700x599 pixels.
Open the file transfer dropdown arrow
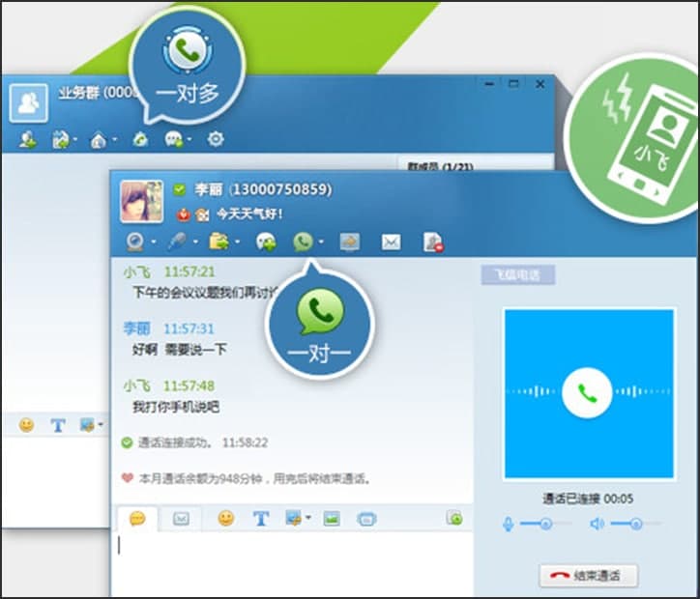click(238, 242)
